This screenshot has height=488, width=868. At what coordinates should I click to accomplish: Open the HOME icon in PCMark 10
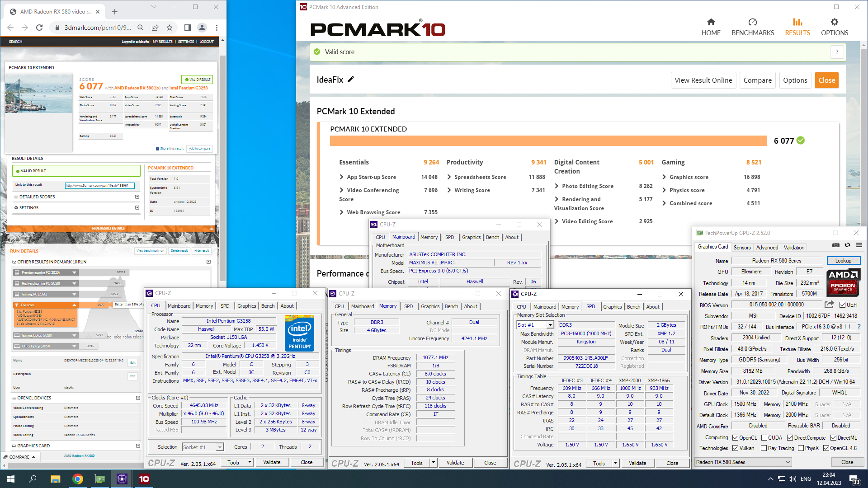click(711, 22)
